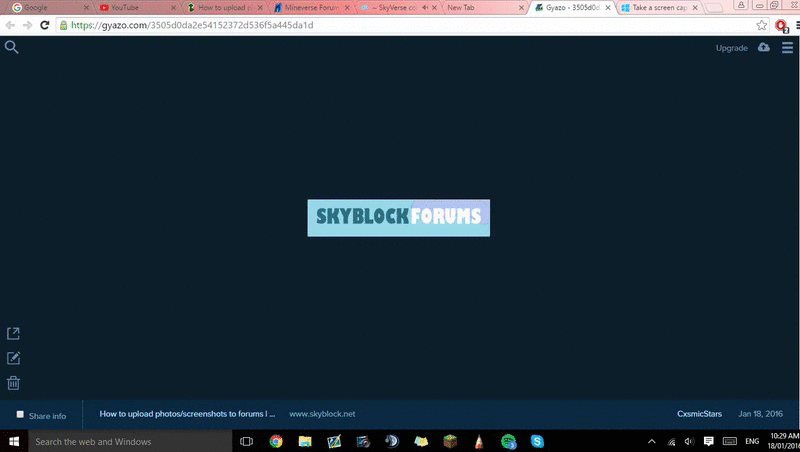Image resolution: width=800 pixels, height=452 pixels.
Task: Click the Gyazo upload cloud icon
Action: [x=763, y=47]
